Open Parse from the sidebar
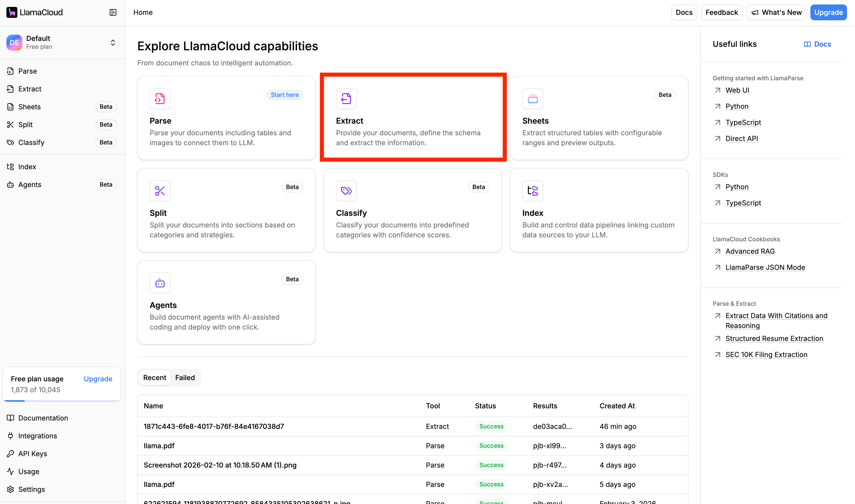855x504 pixels. click(x=62, y=71)
